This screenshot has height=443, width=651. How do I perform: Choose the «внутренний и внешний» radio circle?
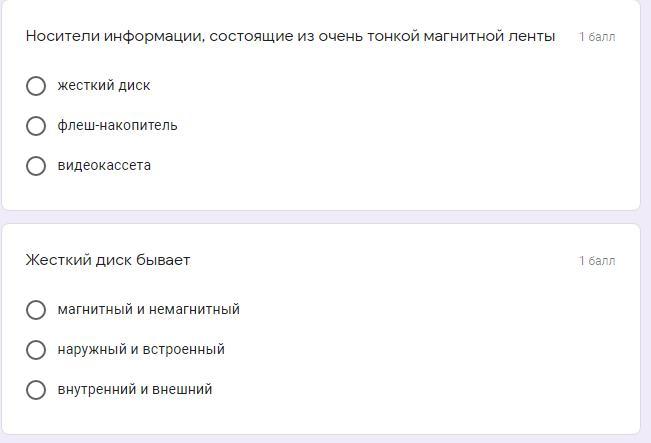click(x=36, y=390)
